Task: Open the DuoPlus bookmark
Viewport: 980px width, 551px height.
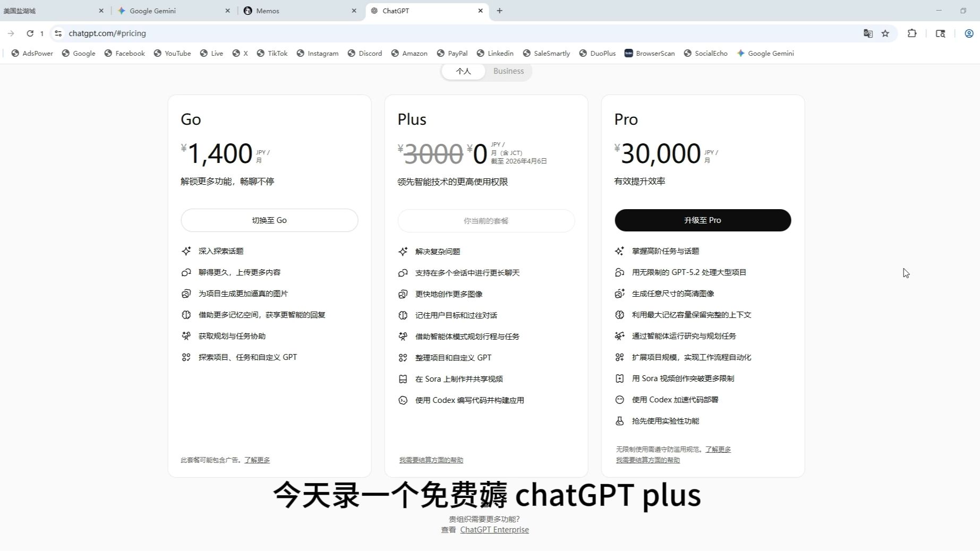Action: point(598,54)
